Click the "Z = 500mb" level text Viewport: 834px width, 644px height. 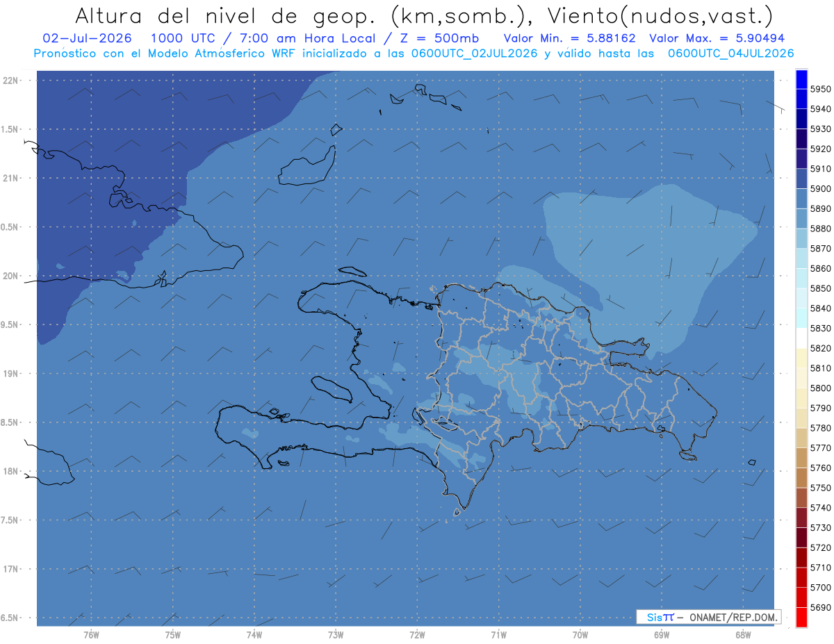(439, 38)
